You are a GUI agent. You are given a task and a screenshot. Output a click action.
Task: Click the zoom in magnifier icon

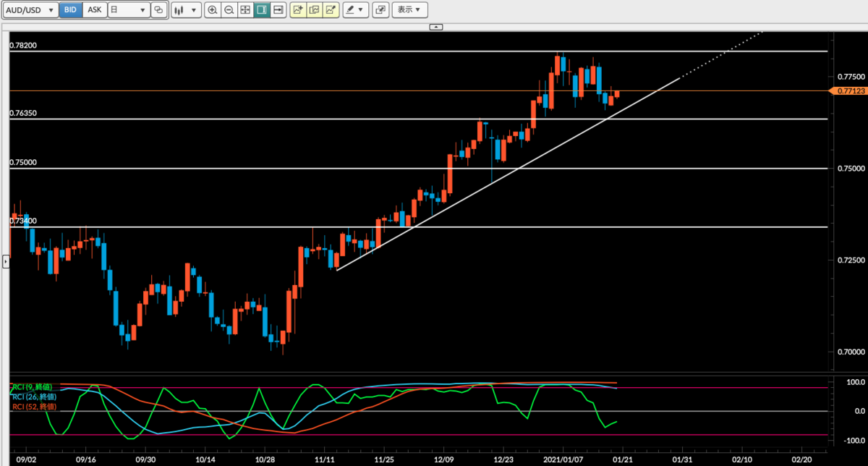tap(213, 10)
